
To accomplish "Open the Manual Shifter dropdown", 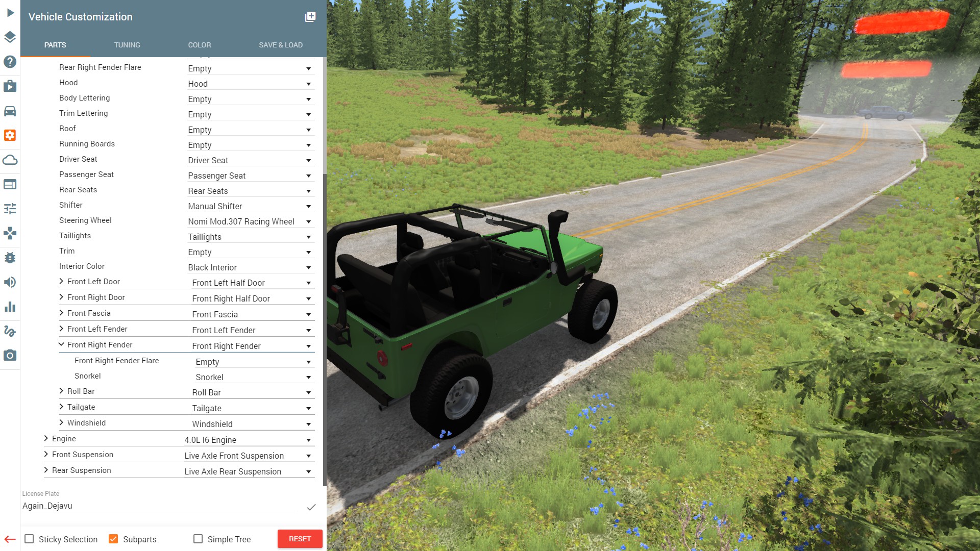I will pyautogui.click(x=251, y=206).
